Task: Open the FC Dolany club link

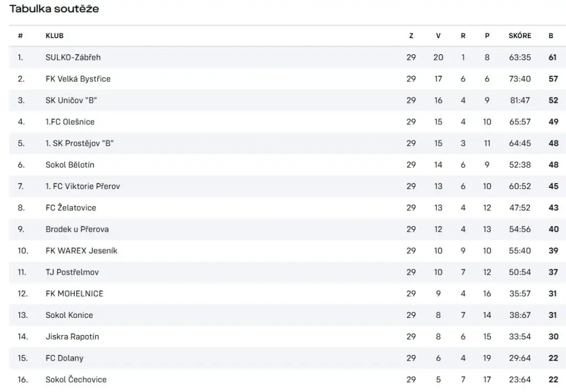Action: tap(64, 358)
